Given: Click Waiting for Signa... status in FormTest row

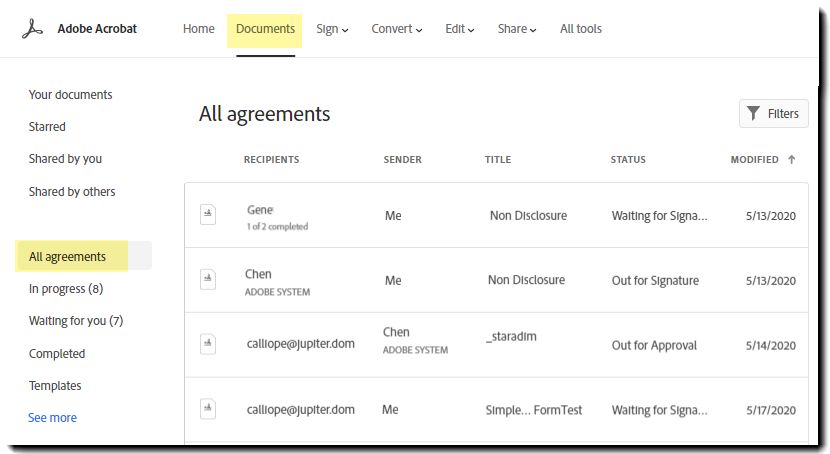Looking at the screenshot, I should pyautogui.click(x=660, y=410).
